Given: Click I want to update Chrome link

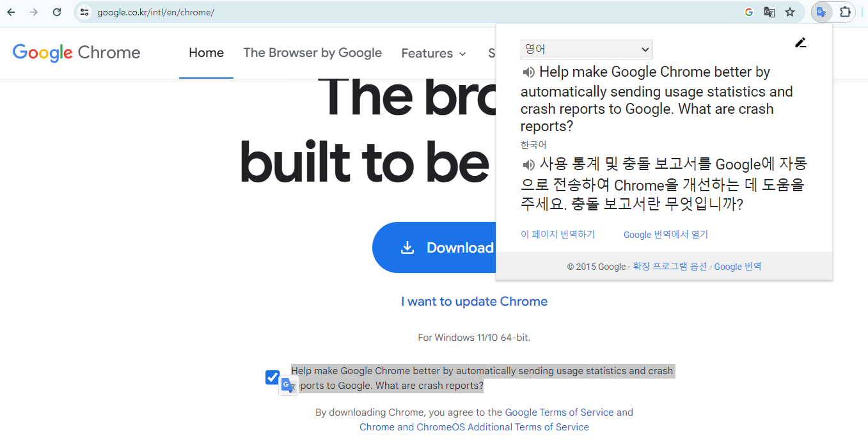Looking at the screenshot, I should click(474, 301).
